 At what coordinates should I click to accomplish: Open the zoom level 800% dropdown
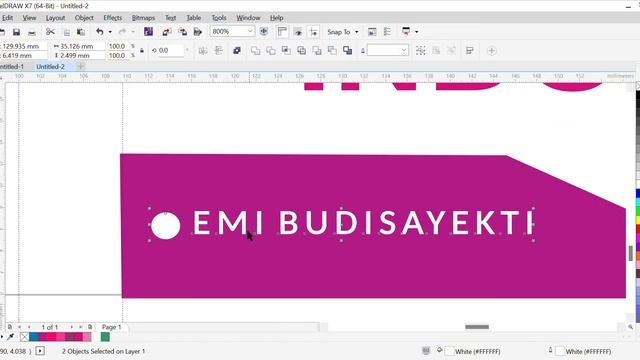(250, 31)
